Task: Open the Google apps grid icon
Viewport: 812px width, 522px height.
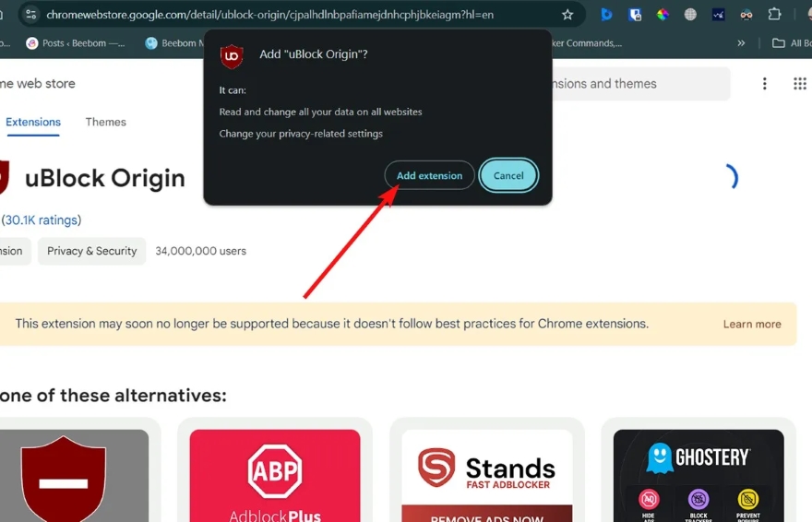Action: [800, 83]
